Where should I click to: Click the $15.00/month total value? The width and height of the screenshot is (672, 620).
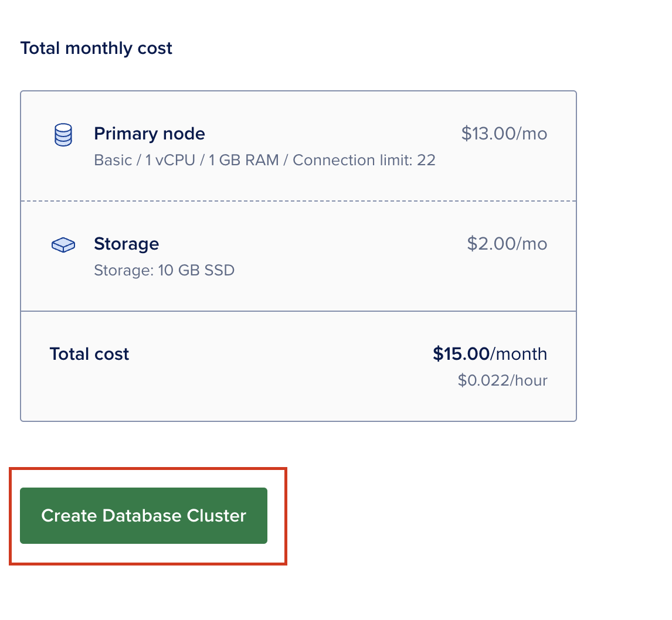point(490,353)
